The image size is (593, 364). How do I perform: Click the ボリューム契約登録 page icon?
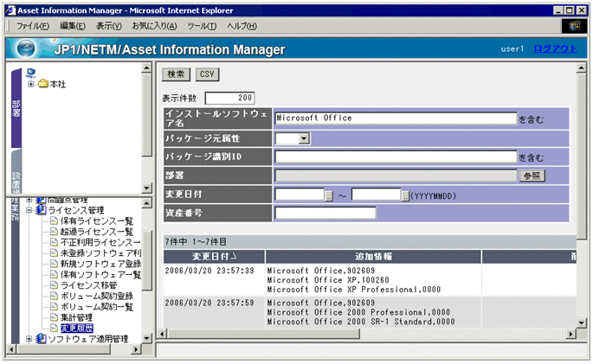click(53, 296)
